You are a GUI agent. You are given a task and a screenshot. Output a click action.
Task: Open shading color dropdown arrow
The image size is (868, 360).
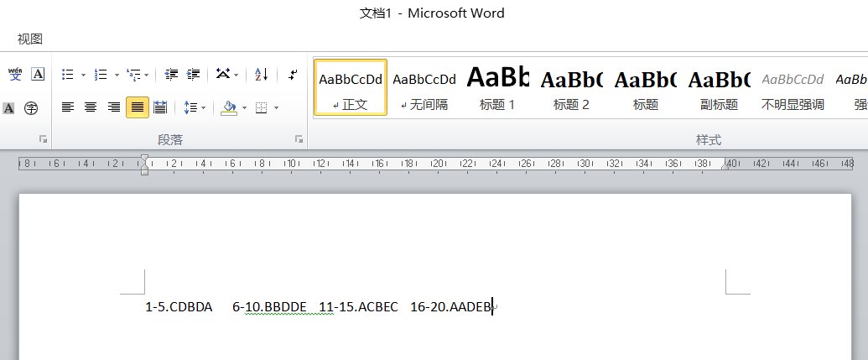pyautogui.click(x=244, y=108)
